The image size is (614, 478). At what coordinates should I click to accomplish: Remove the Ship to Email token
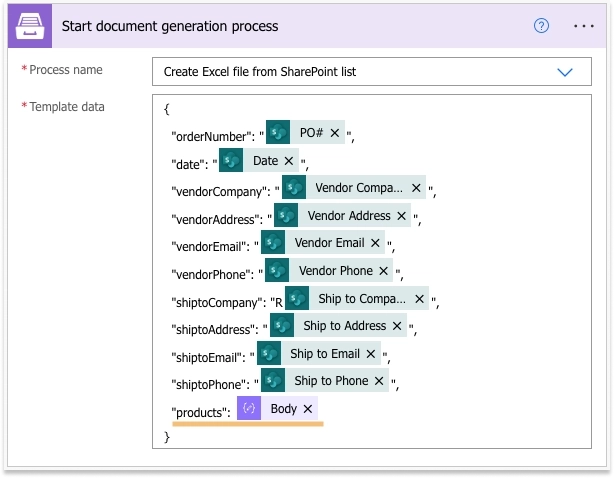point(371,354)
